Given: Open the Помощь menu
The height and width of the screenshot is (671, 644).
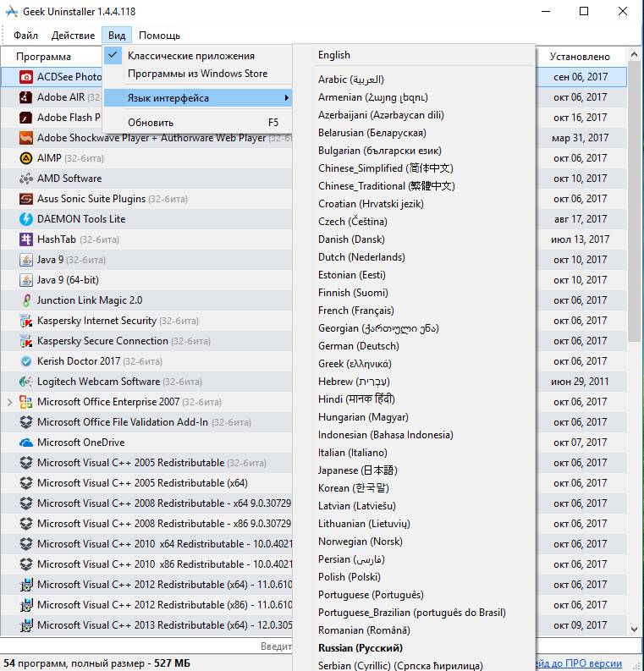Looking at the screenshot, I should tap(159, 36).
